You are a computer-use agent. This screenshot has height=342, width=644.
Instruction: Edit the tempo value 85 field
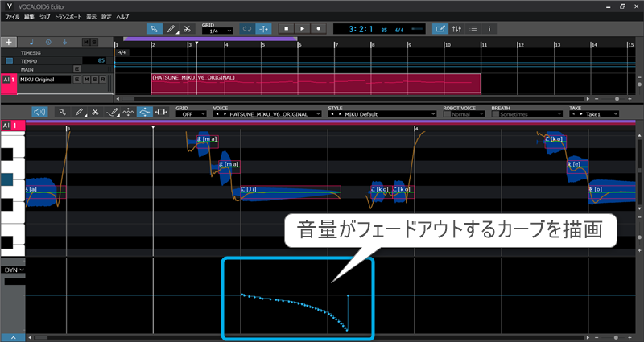pyautogui.click(x=94, y=61)
